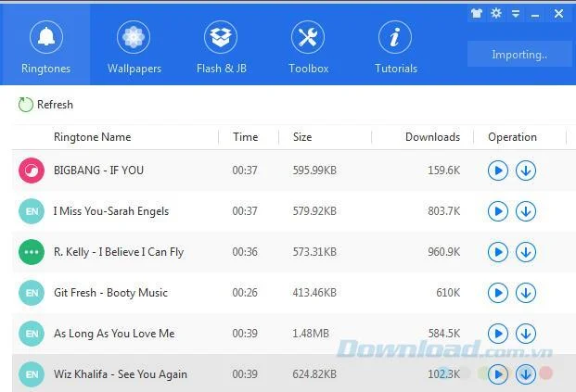Download I Miss You-Sarah Engels ringtone
The width and height of the screenshot is (576, 392).
(526, 211)
